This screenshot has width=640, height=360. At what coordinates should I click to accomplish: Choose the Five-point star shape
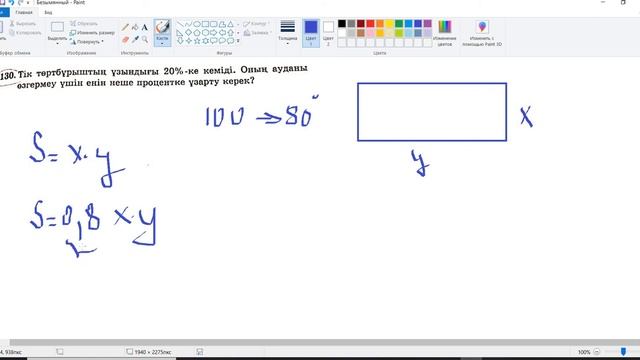click(197, 41)
